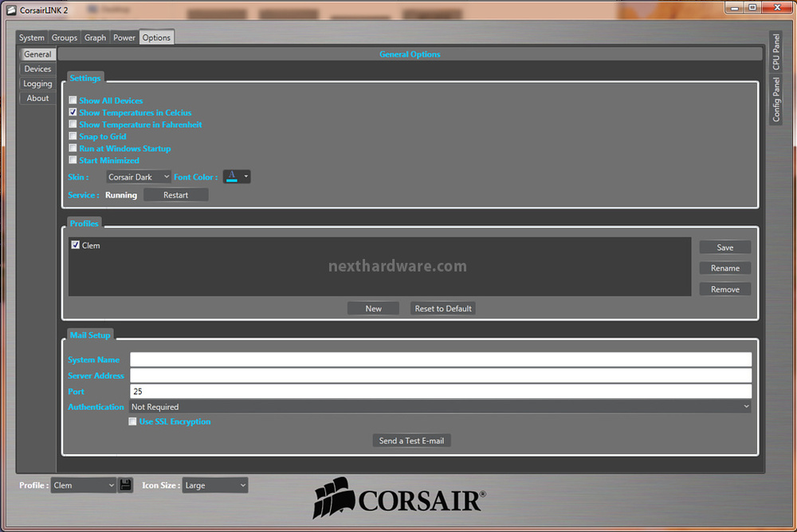Click the System Name input field

441,359
